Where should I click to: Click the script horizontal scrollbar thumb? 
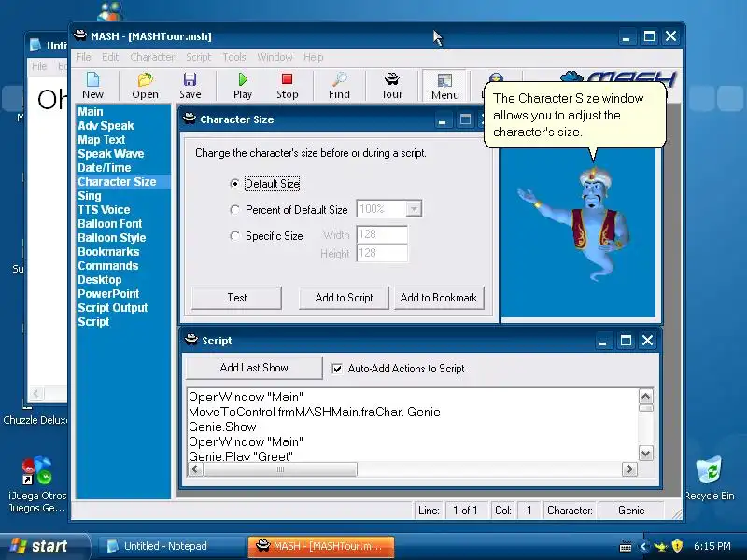(281, 469)
